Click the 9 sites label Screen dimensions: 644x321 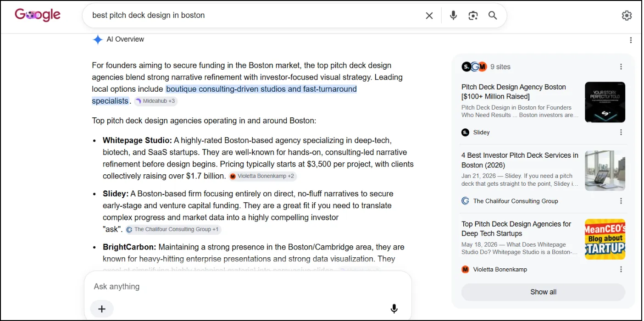[500, 67]
